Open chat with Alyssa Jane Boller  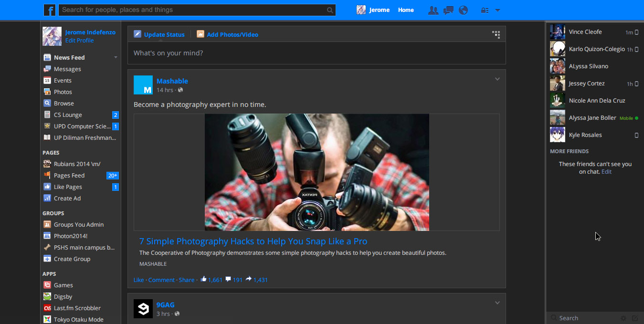[594, 118]
